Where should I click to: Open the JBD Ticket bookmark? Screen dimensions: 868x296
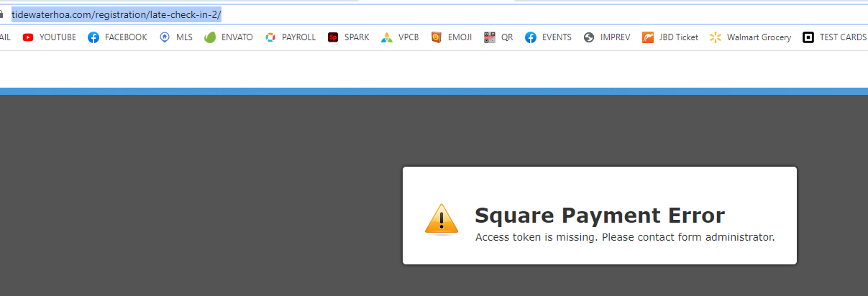coord(670,37)
